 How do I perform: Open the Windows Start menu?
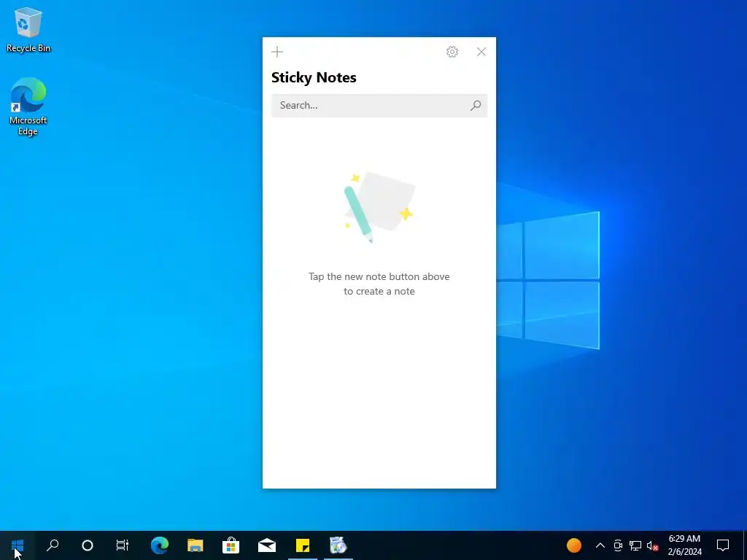pyautogui.click(x=18, y=545)
